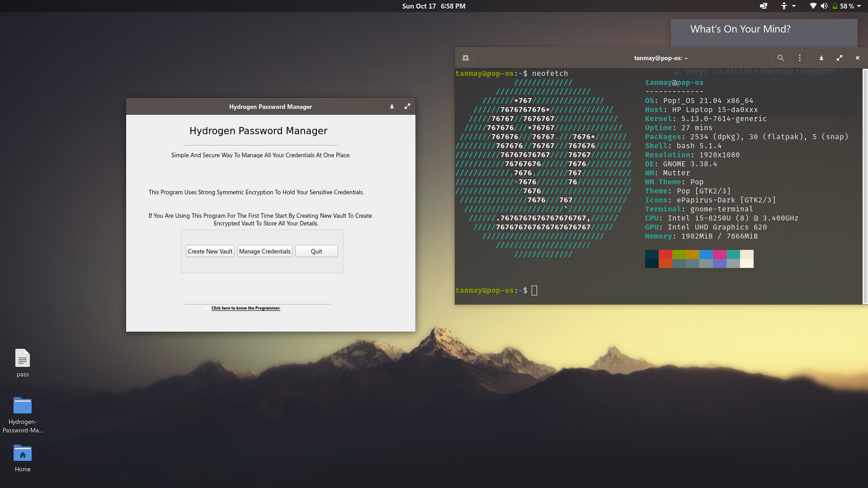Open the Home folder icon
The width and height of the screenshot is (868, 488).
point(23,454)
